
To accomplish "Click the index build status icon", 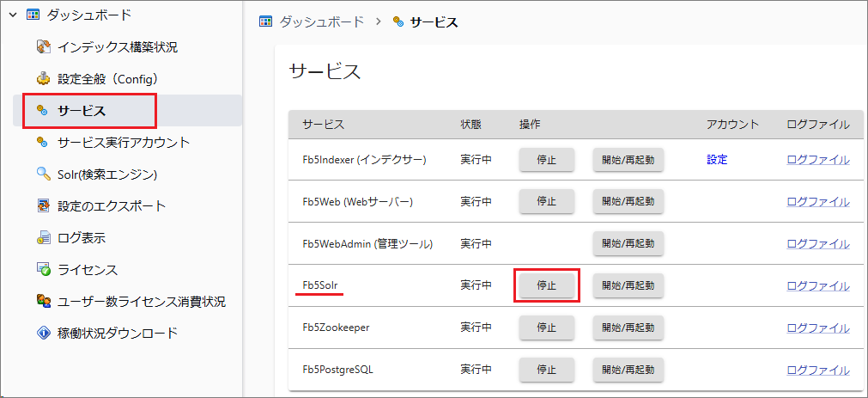I will (44, 46).
